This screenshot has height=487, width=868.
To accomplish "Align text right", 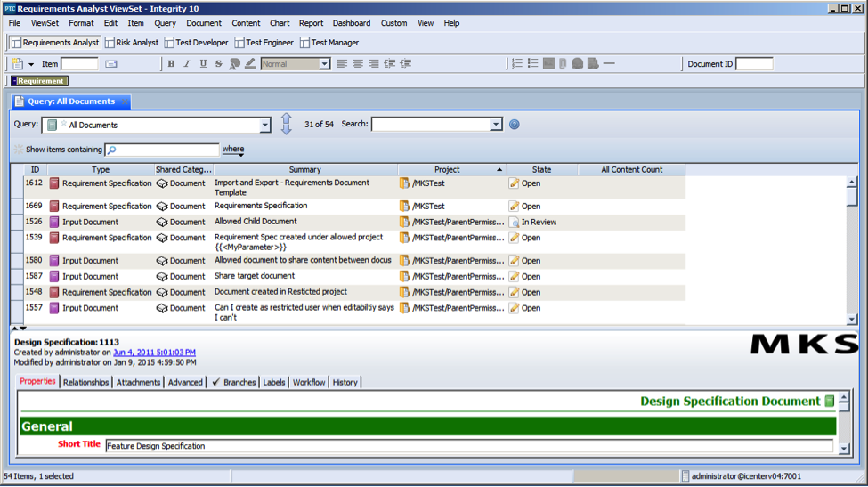I will tap(374, 63).
